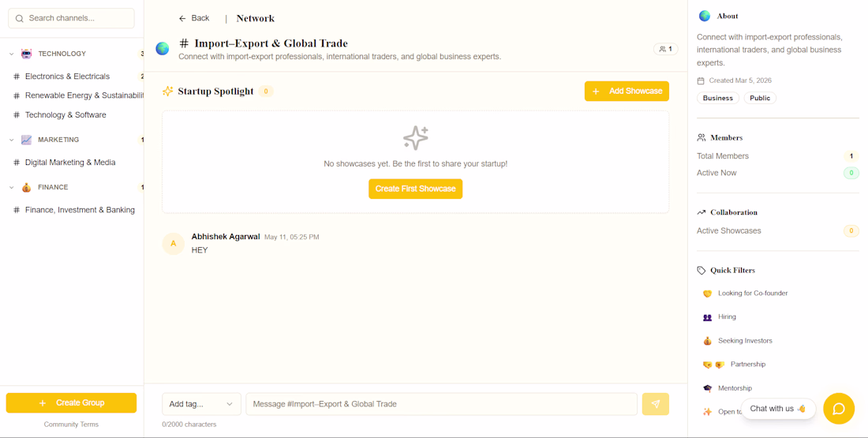Collapse the Technology category
This screenshot has width=868, height=438.
(12, 54)
